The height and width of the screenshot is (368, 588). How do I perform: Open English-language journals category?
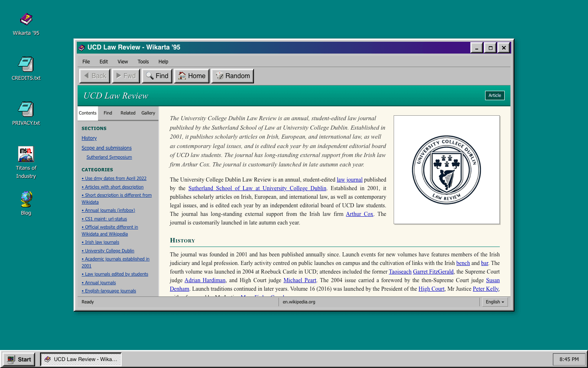point(109,291)
